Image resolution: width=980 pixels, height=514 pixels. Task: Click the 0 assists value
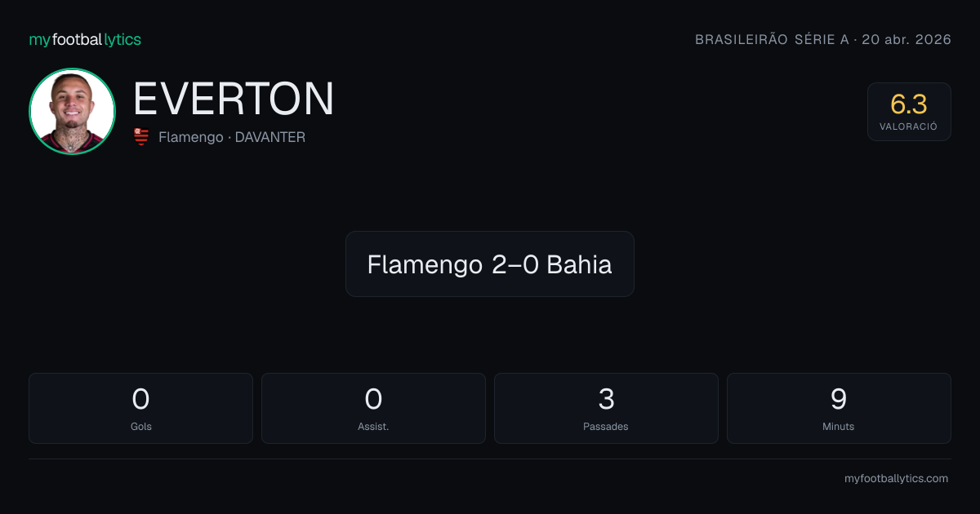pos(373,399)
